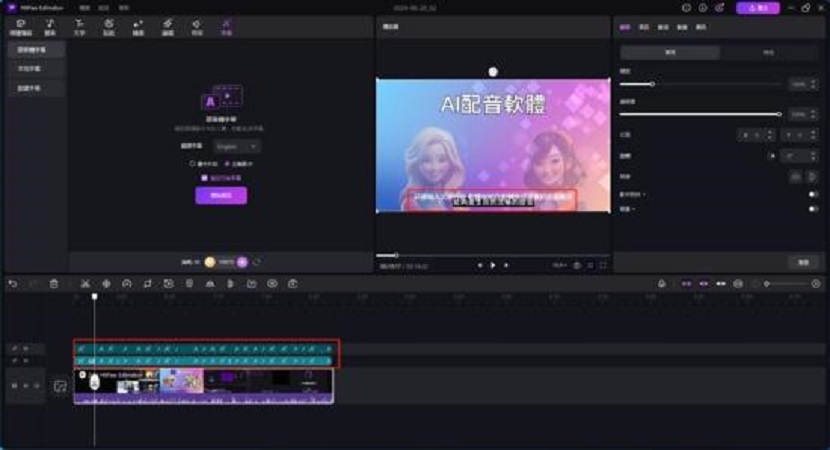830x450 pixels.
Task: Click the purple export button at top right
Action: 758,8
